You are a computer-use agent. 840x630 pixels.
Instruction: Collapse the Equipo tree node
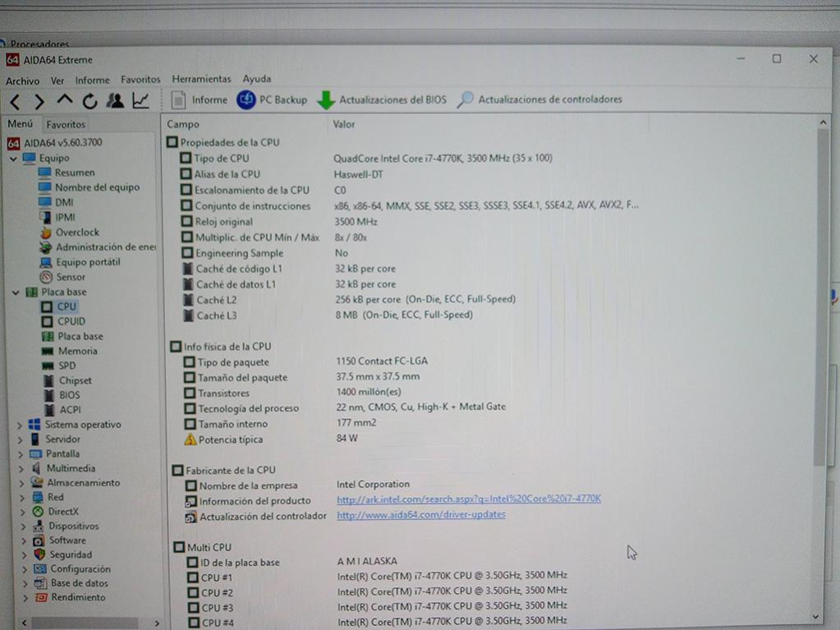pyautogui.click(x=13, y=159)
